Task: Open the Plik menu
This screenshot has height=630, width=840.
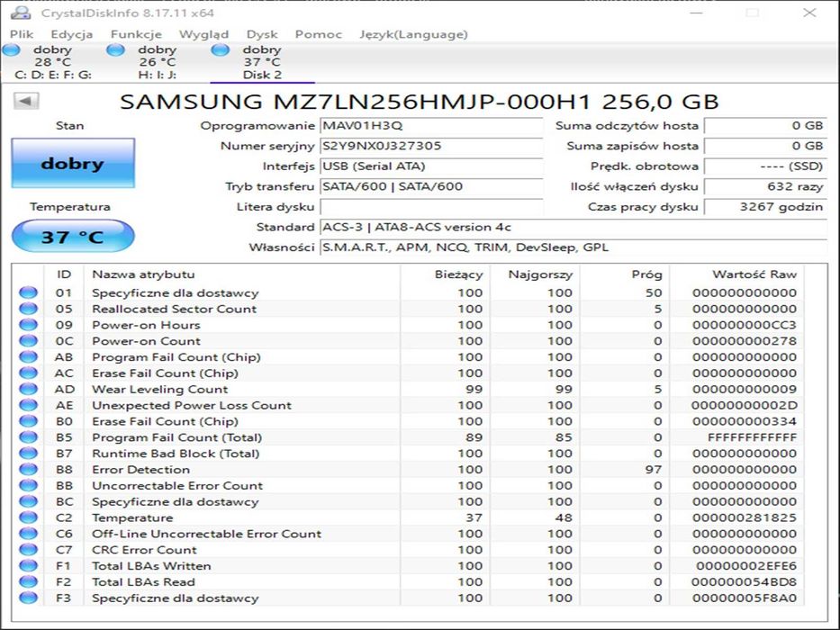Action: [22, 34]
